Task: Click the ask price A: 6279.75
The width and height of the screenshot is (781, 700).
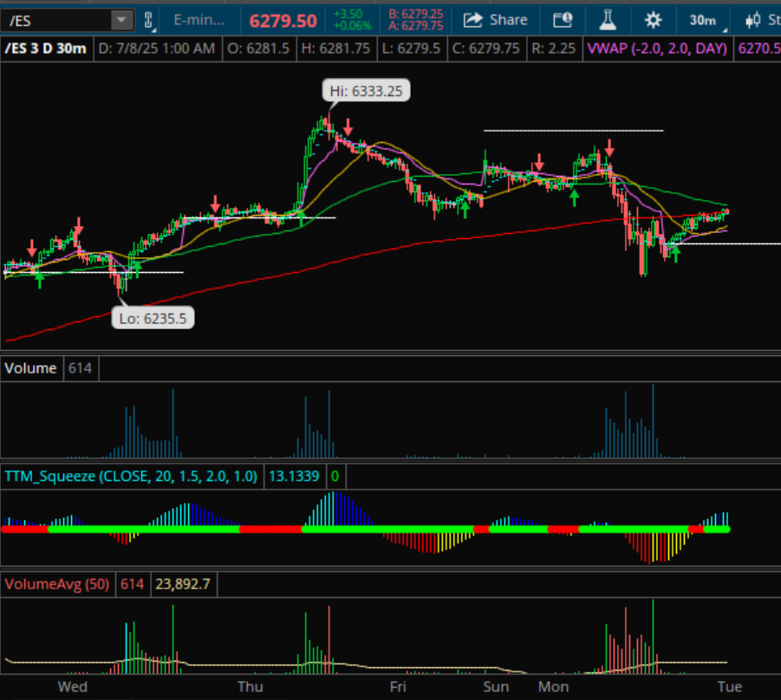Action: coord(416,26)
